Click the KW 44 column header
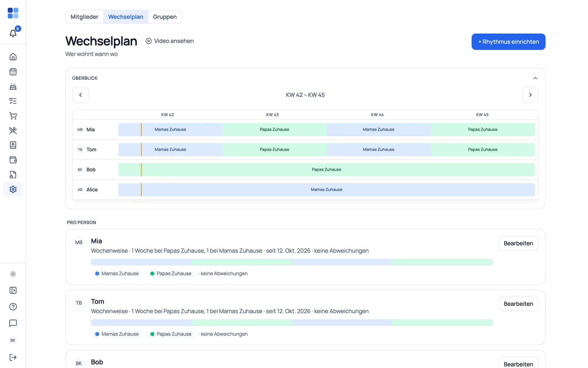The height and width of the screenshot is (368, 588). [x=377, y=115]
